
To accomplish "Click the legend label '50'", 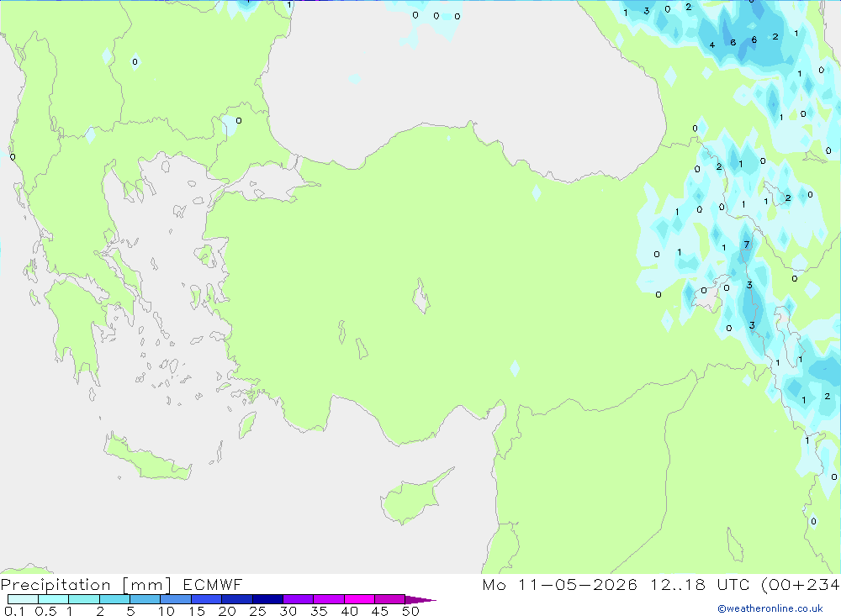I will [410, 611].
